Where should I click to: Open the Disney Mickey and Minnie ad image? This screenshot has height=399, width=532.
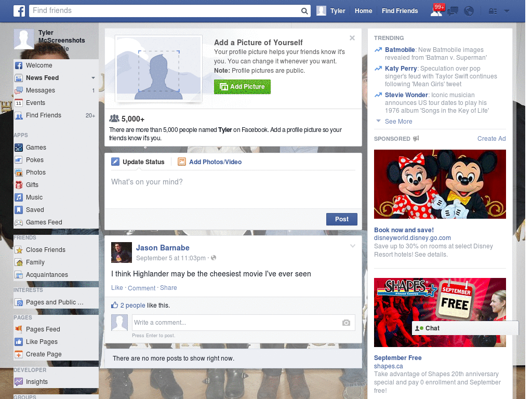point(440,184)
